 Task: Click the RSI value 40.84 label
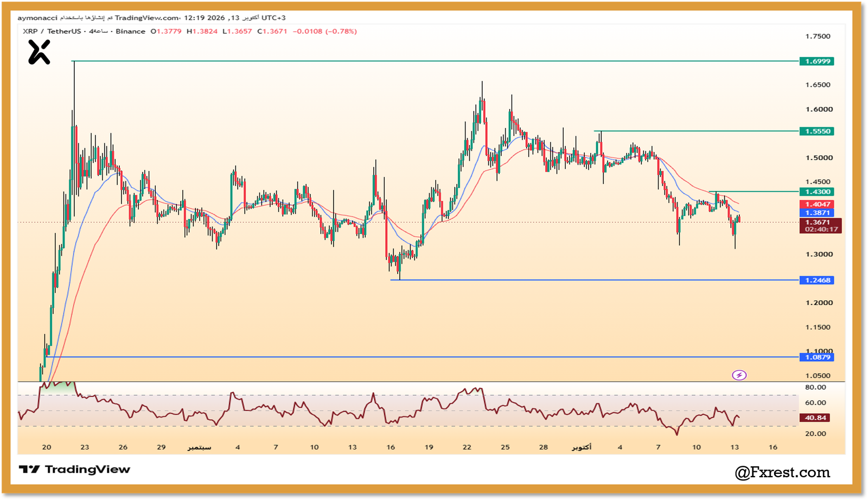coord(815,418)
